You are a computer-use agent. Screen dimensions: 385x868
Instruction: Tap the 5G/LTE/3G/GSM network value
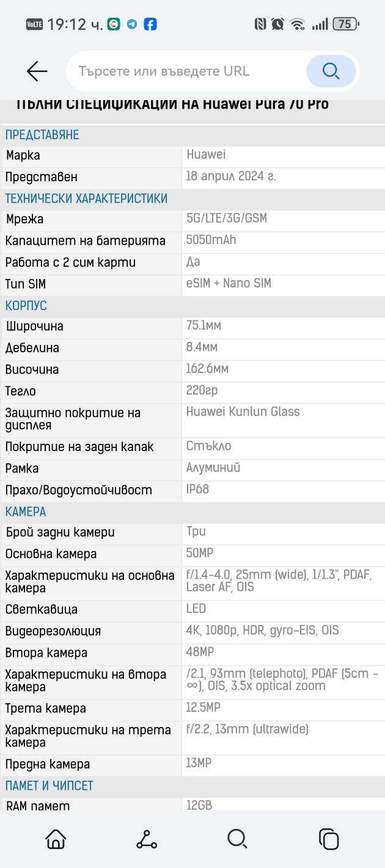(x=227, y=218)
